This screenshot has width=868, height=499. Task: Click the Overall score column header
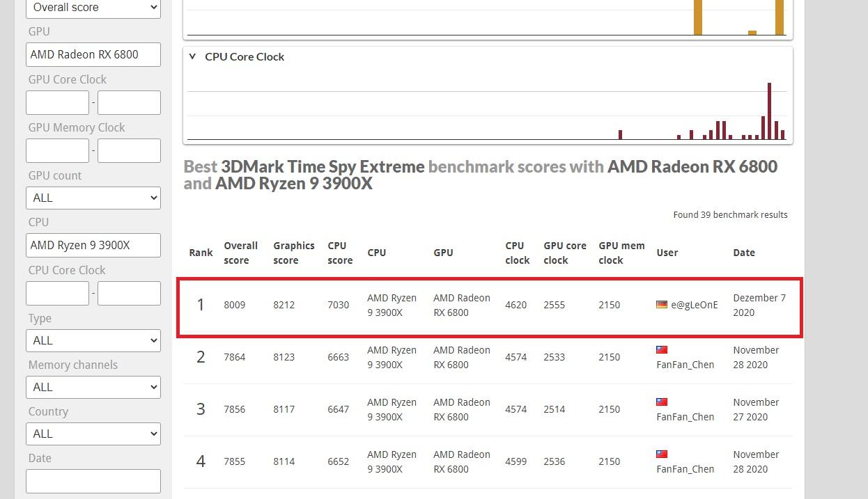pyautogui.click(x=240, y=253)
